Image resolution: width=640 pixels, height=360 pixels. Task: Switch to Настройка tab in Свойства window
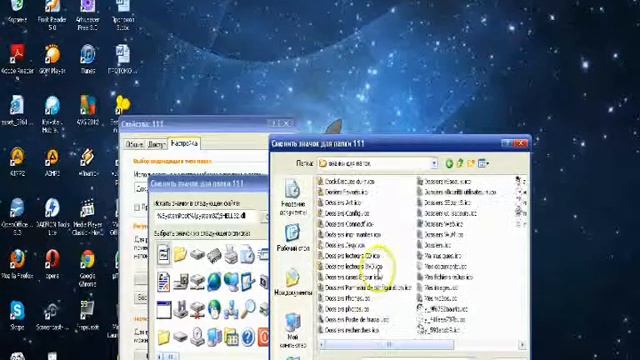[184, 144]
